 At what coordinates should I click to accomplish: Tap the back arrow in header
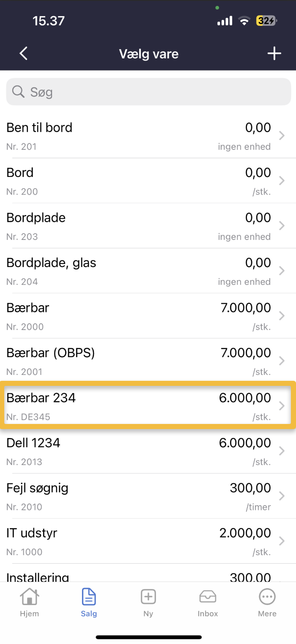click(x=24, y=54)
